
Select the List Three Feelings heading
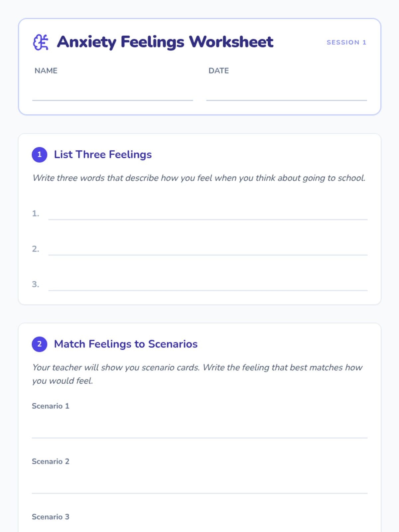point(103,155)
